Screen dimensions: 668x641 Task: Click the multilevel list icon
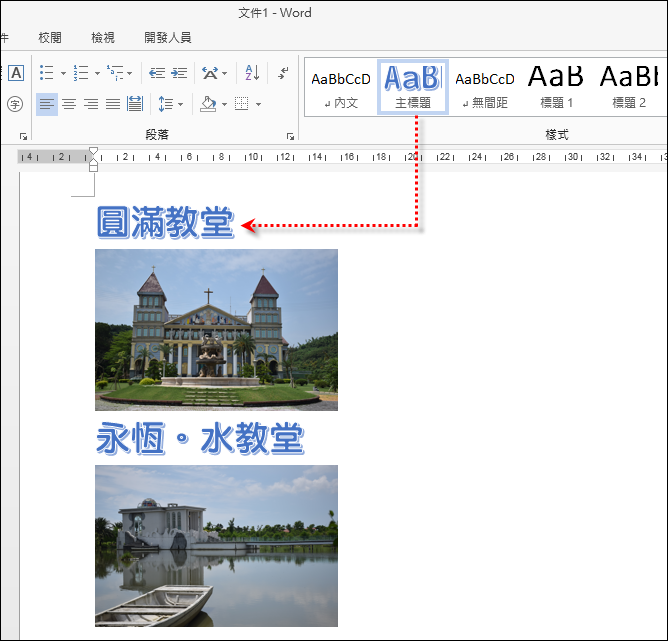(115, 73)
